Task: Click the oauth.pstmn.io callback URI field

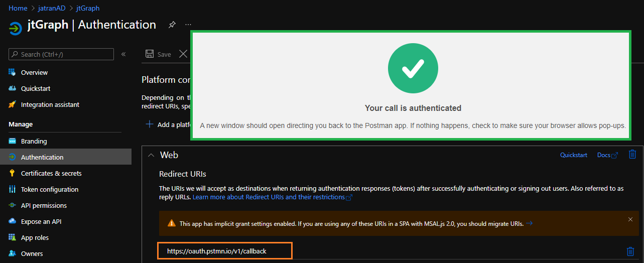Action: pyautogui.click(x=225, y=250)
